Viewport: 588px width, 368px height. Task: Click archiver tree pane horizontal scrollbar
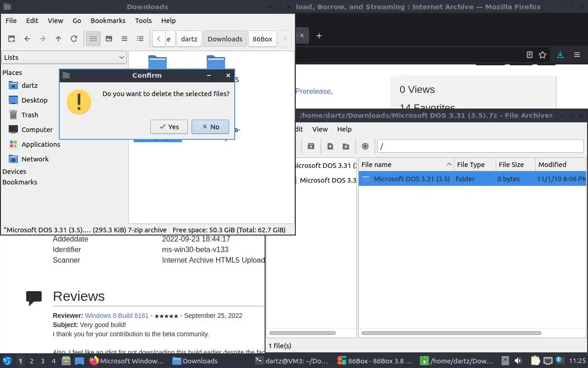(x=302, y=333)
